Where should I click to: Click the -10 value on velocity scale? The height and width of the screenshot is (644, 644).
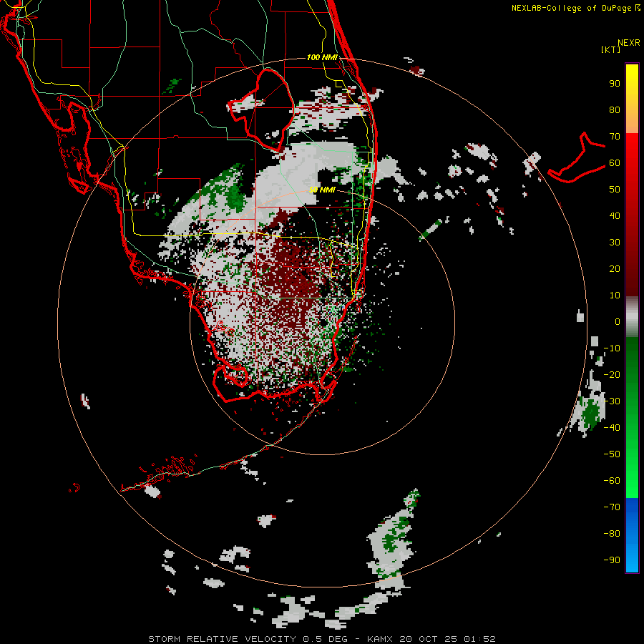[612, 348]
